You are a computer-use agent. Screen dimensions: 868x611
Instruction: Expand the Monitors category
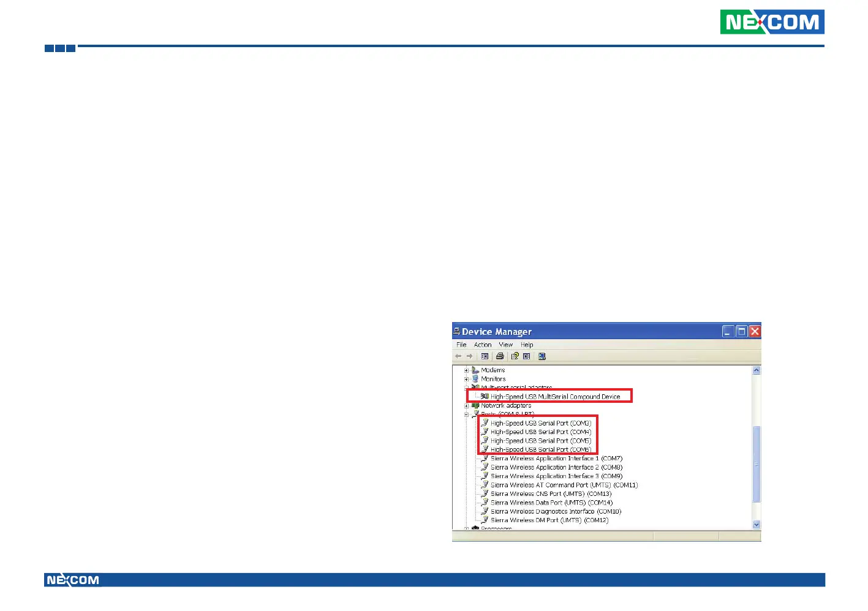(x=466, y=379)
